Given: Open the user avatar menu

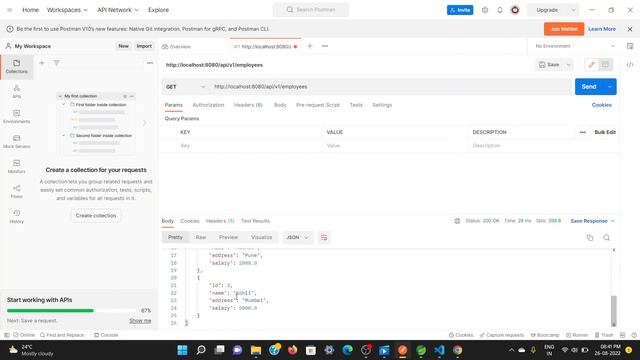Looking at the screenshot, I should [515, 10].
